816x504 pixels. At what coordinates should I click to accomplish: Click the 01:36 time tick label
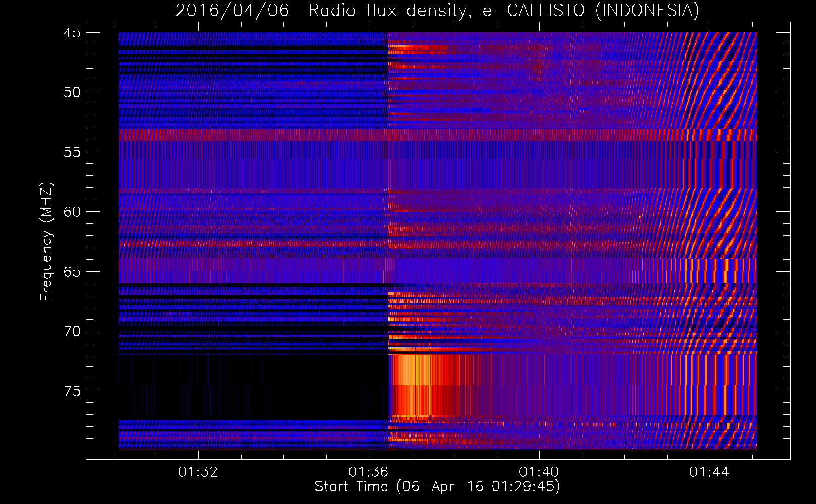(369, 472)
